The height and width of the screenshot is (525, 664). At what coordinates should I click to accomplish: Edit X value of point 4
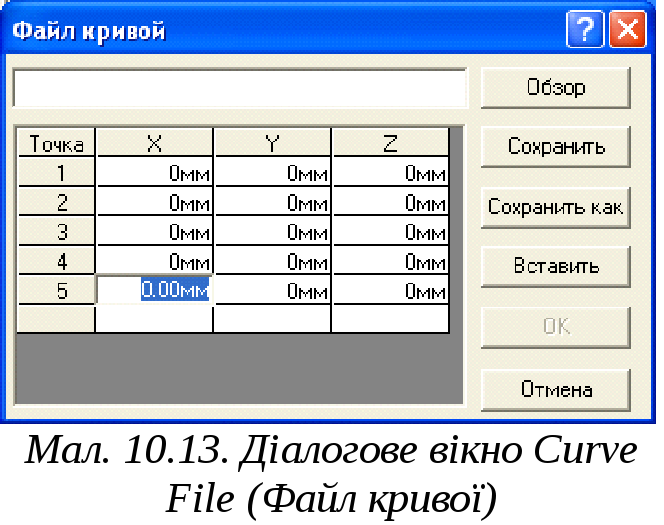(155, 261)
